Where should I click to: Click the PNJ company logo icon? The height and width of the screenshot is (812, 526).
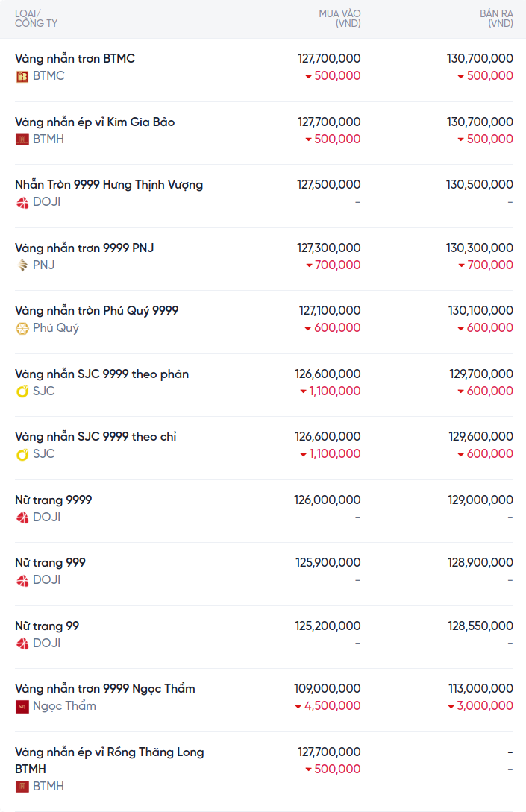[22, 265]
